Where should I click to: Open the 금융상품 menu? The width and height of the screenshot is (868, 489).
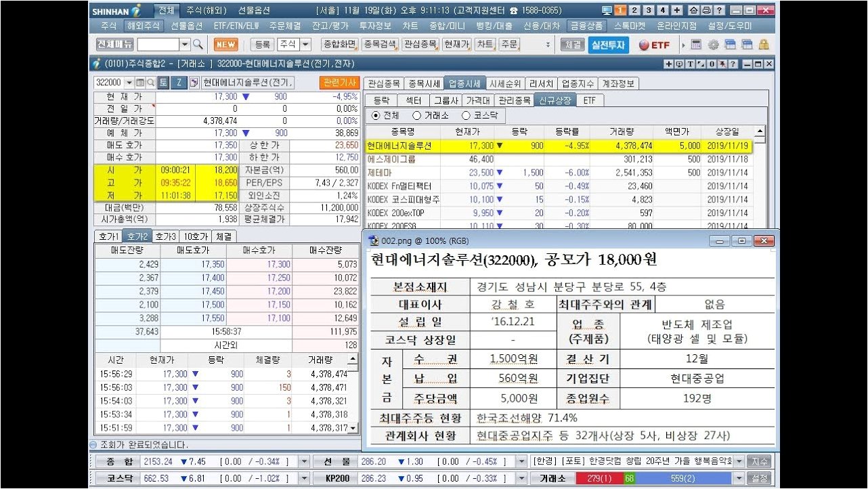[586, 26]
